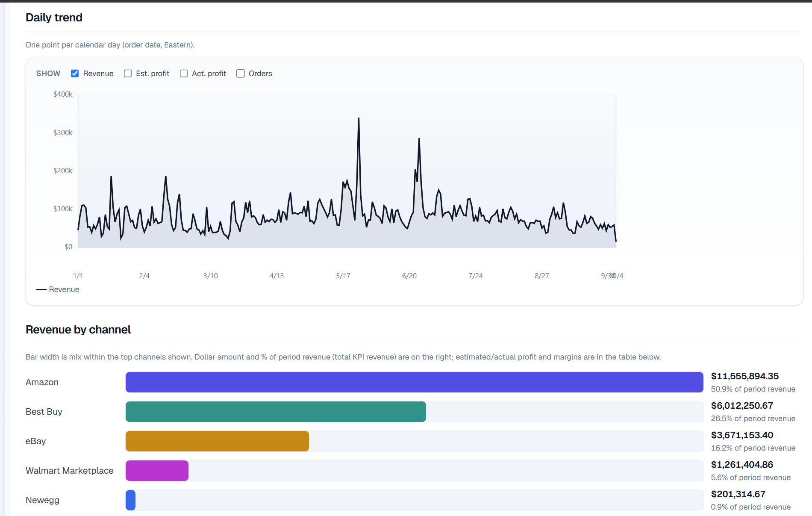Click the 1/1 x-axis date label
Screen dimensions: 812x516
(x=78, y=276)
